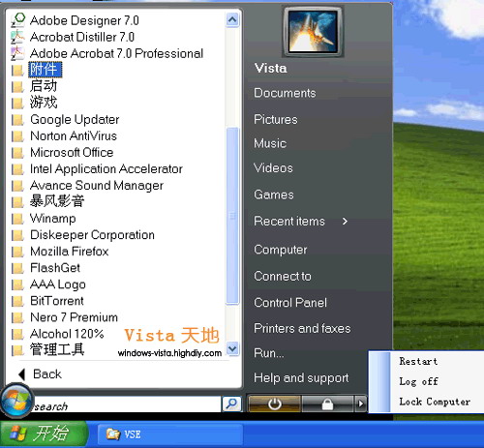
Task: Launch Acrobat Distiller 7.0 icon
Action: pos(17,37)
